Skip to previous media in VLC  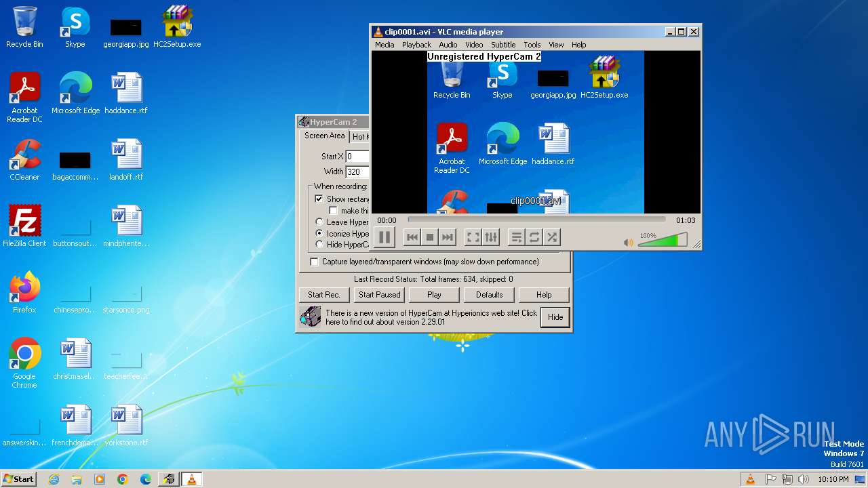pyautogui.click(x=412, y=237)
